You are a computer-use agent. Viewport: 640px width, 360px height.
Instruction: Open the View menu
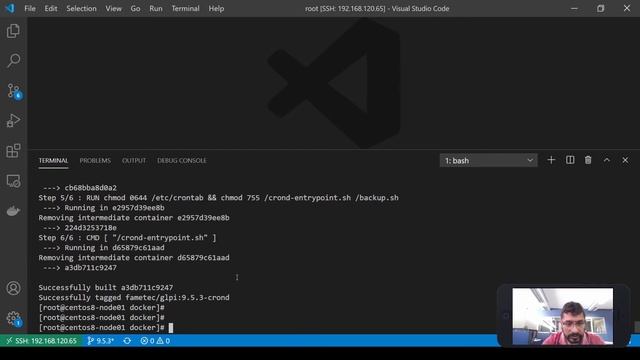[x=113, y=9]
